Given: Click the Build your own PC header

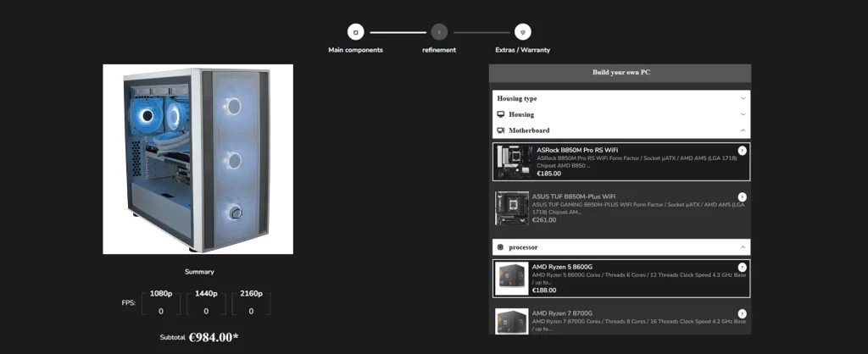Looking at the screenshot, I should pyautogui.click(x=621, y=73).
